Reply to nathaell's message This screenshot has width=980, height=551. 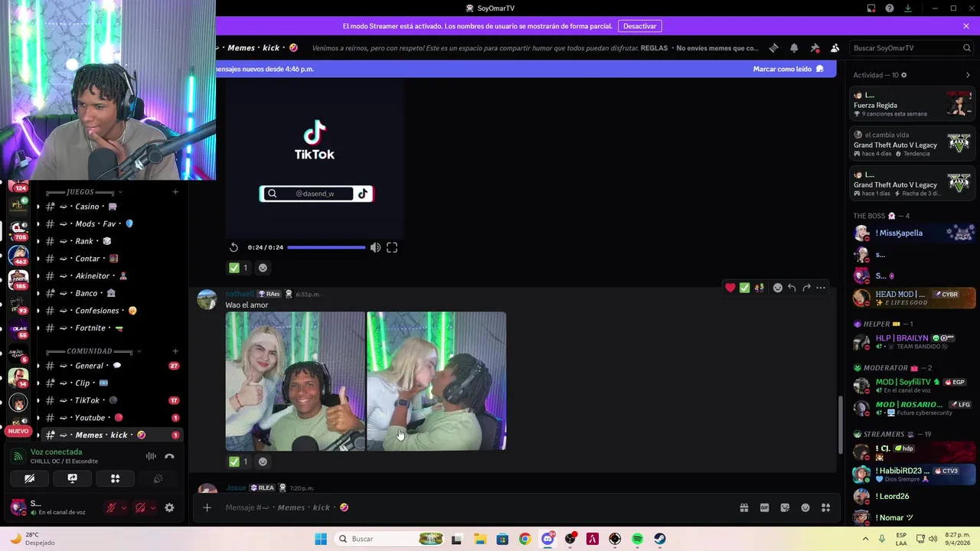[x=792, y=288]
